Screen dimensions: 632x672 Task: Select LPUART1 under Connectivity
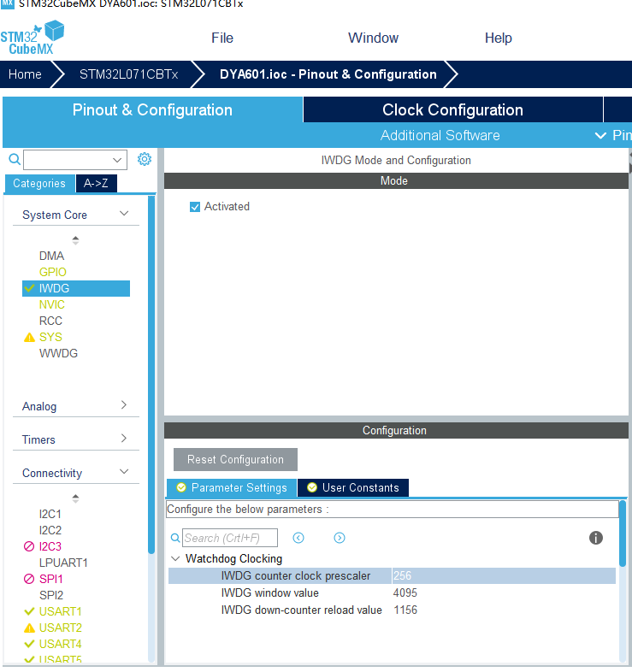click(x=63, y=563)
